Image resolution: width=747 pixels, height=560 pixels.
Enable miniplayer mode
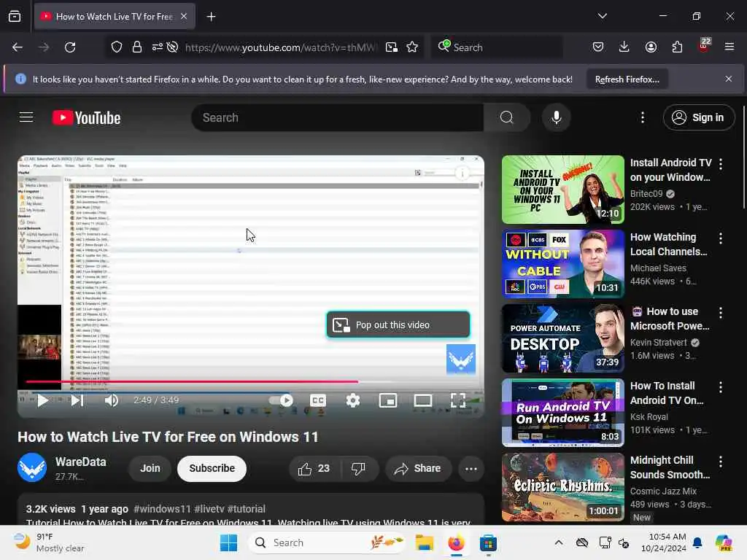pyautogui.click(x=388, y=400)
